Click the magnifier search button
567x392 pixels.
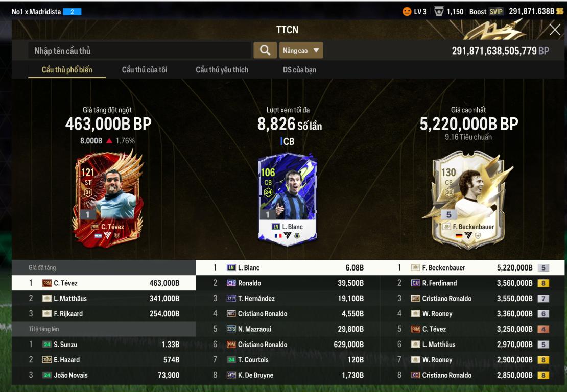[x=265, y=50]
